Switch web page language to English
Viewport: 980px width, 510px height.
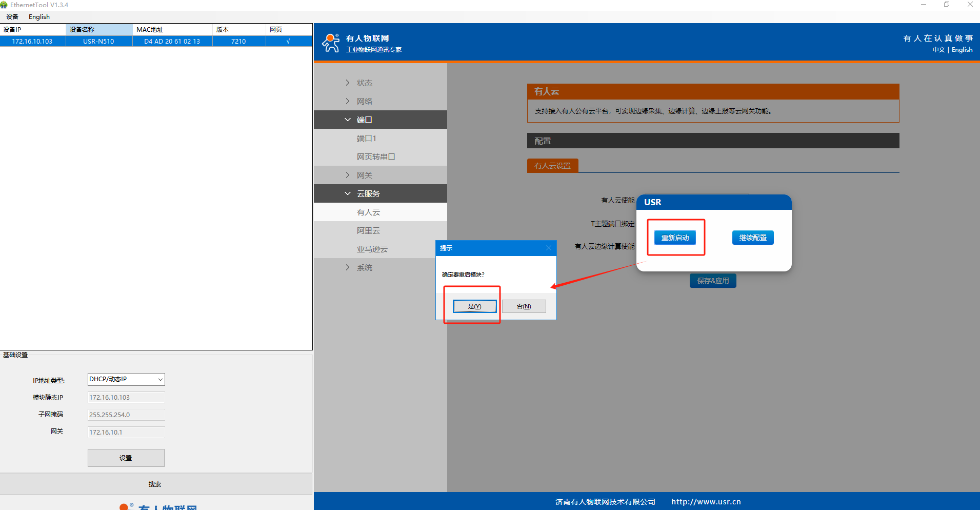962,50
